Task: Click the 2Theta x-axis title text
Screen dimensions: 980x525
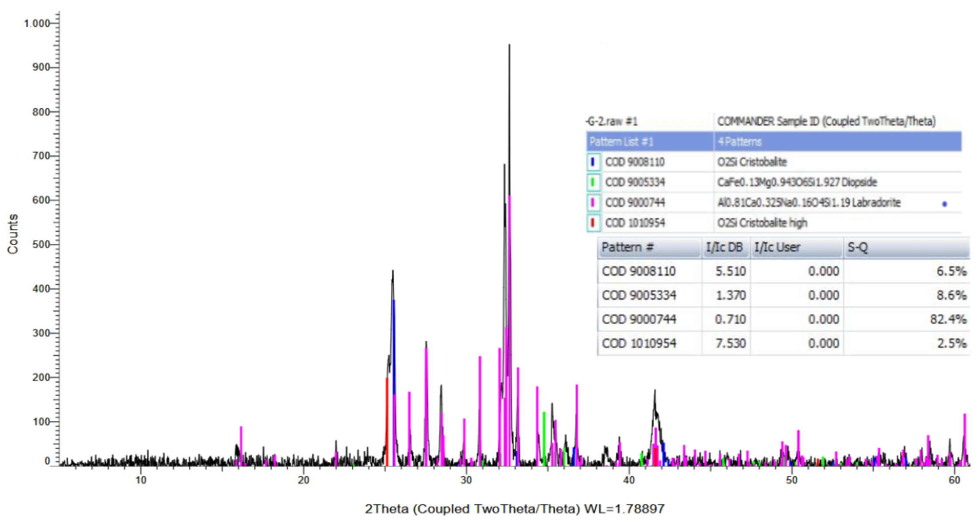Action: (x=514, y=509)
